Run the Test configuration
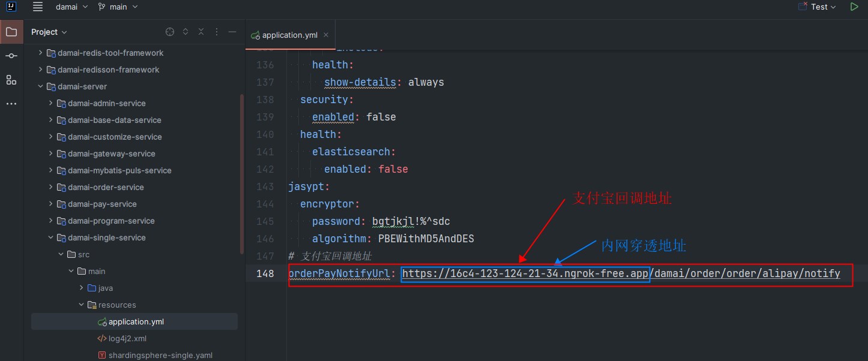868x361 pixels. pos(854,7)
